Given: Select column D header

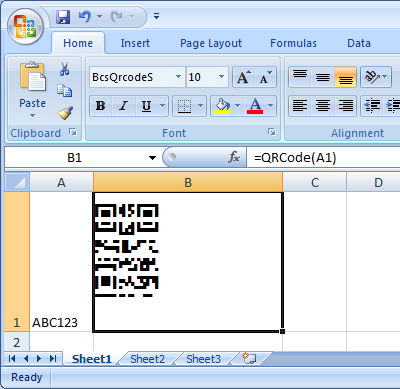Looking at the screenshot, I should point(374,182).
